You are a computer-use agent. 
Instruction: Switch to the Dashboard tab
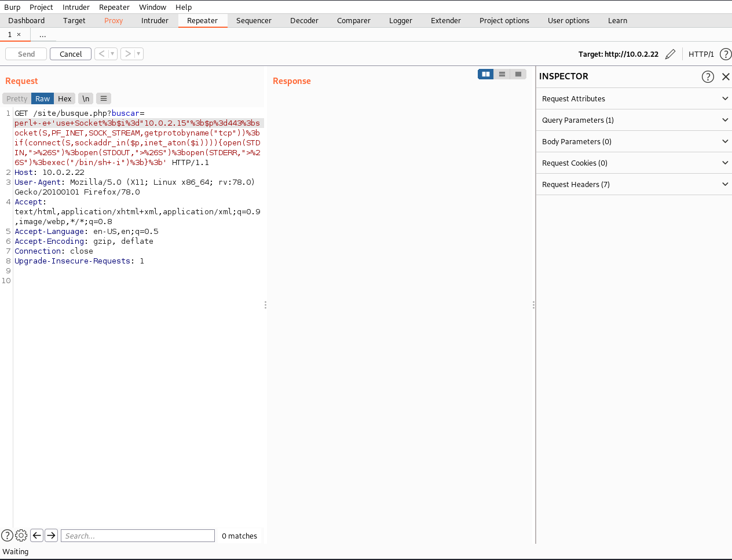(x=27, y=20)
